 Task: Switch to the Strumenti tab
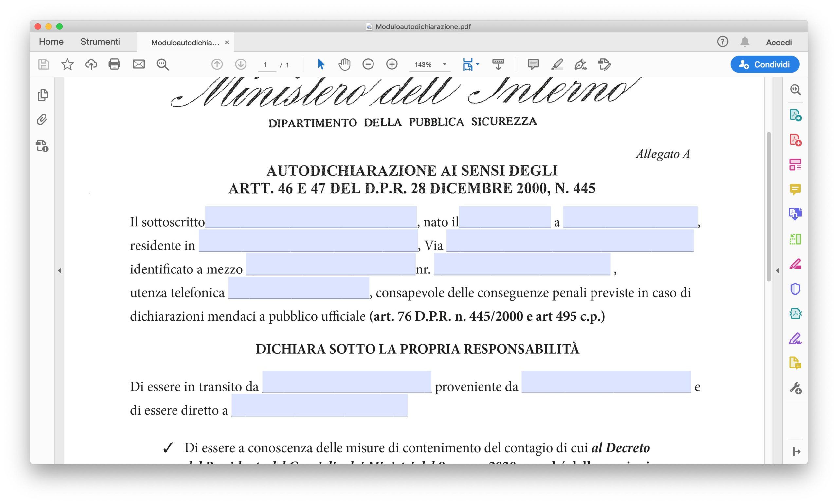click(x=100, y=42)
